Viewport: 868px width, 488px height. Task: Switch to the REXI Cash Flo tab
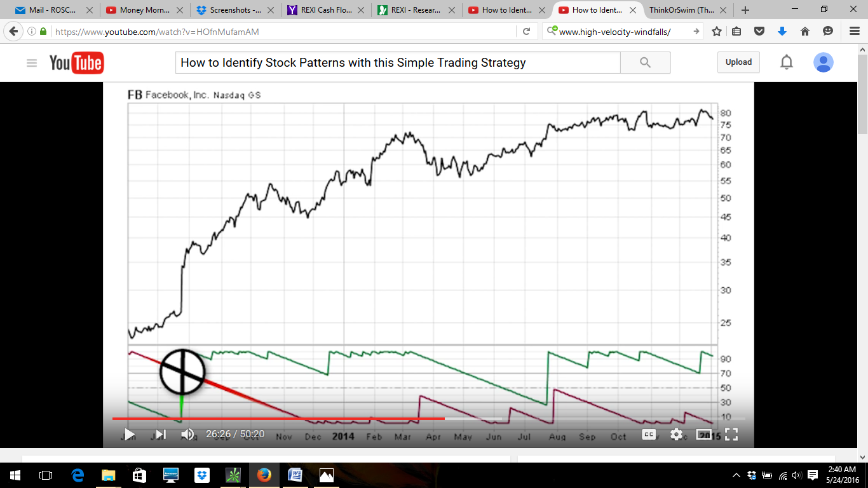(x=327, y=10)
